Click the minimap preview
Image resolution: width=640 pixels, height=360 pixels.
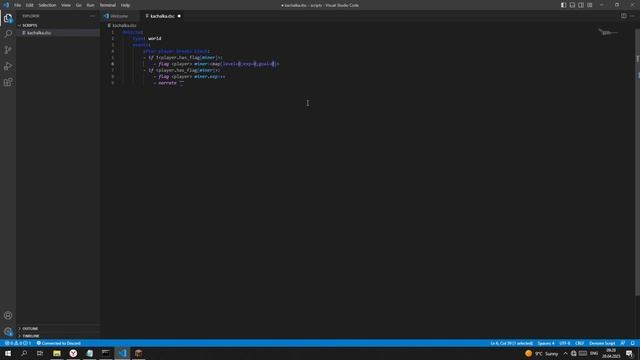[x=608, y=32]
